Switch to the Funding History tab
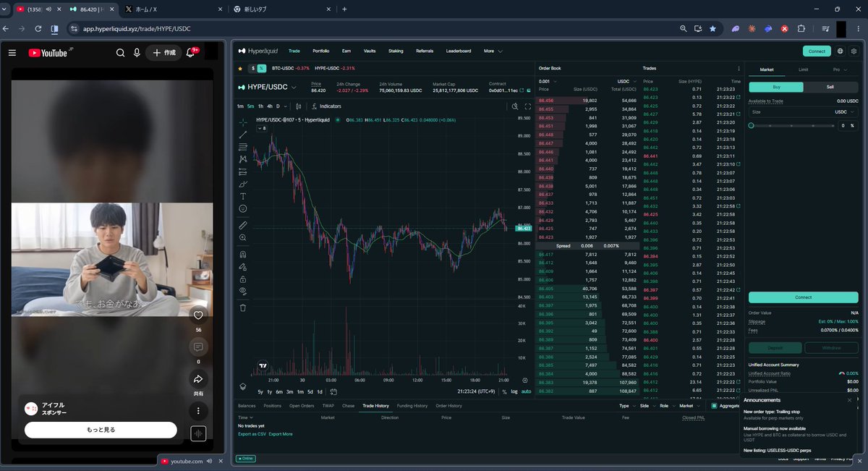The width and height of the screenshot is (868, 471). [412, 406]
